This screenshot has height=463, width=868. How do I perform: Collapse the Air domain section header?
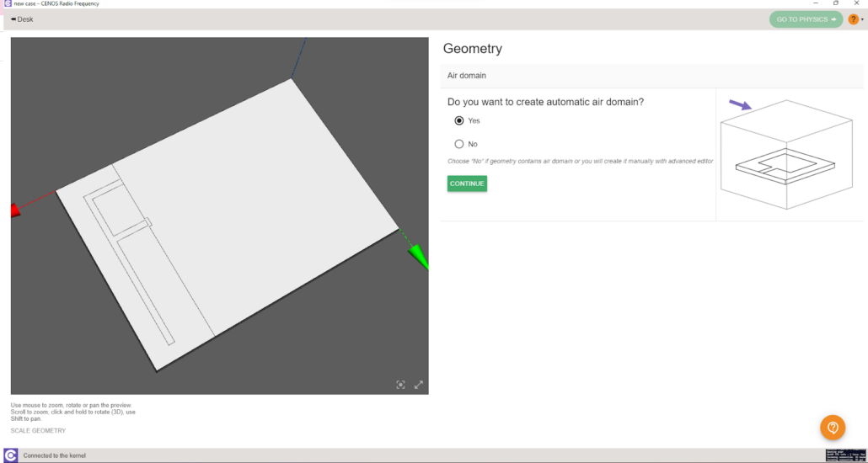click(x=651, y=76)
